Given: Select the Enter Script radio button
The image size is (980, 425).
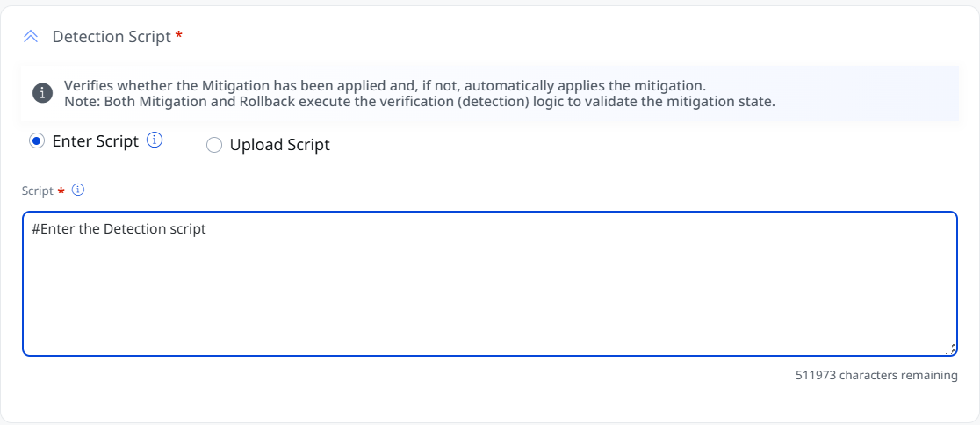Looking at the screenshot, I should pos(37,142).
